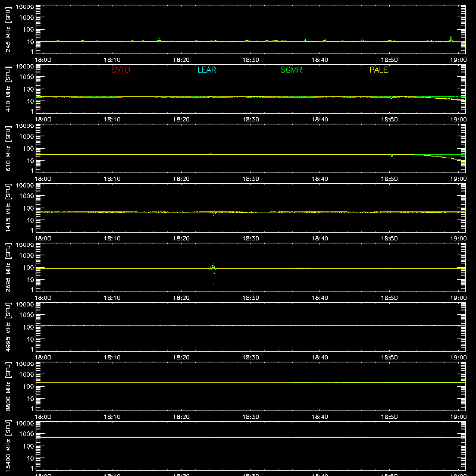The width and height of the screenshot is (476, 476).
Task: Click 18:30 under the 8800 MHz plot
Action: [x=250, y=417]
